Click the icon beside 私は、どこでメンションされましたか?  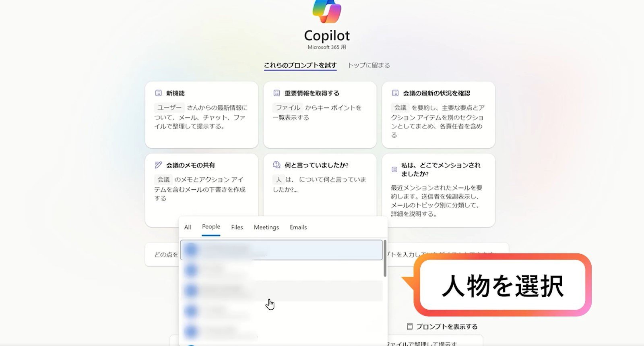[394, 170]
